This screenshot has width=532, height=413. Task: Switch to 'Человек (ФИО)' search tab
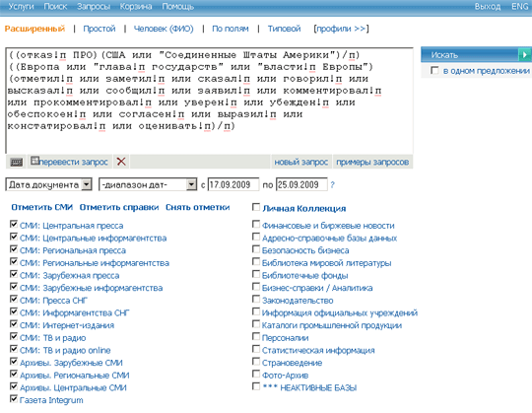tap(164, 29)
